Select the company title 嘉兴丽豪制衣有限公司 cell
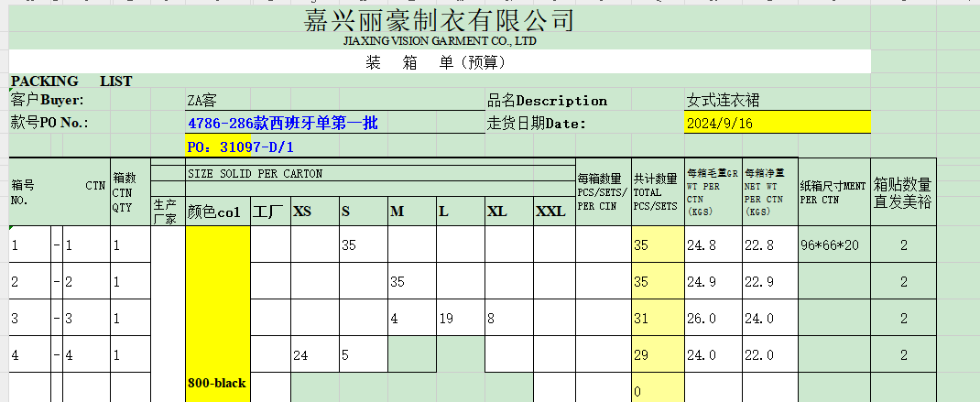The width and height of the screenshot is (980, 402). pos(439,20)
